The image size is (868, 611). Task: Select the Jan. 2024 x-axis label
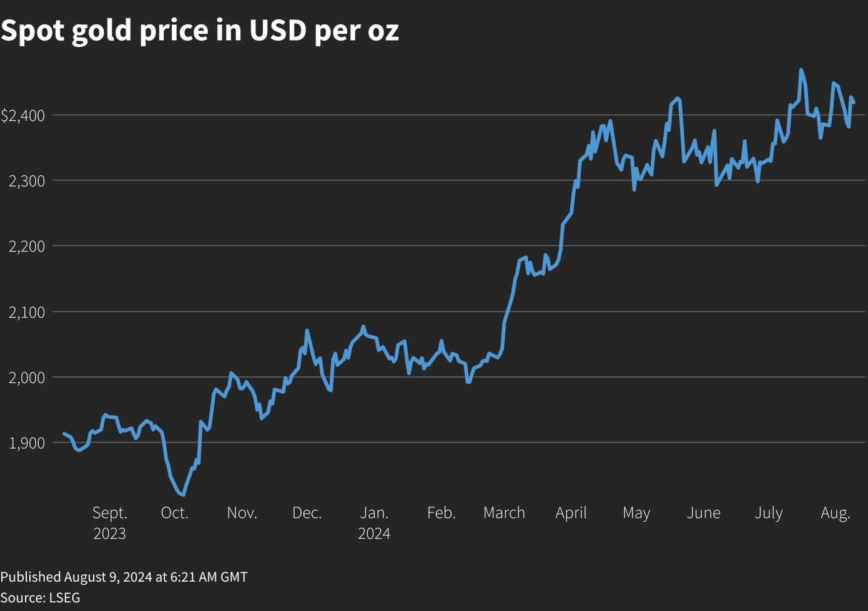pyautogui.click(x=374, y=522)
